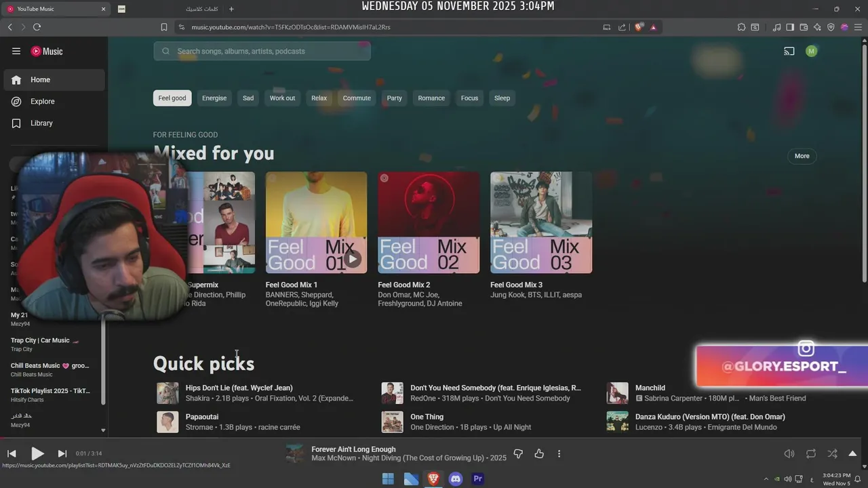Toggle shuffle in player bar
868x488 pixels.
coord(832,453)
